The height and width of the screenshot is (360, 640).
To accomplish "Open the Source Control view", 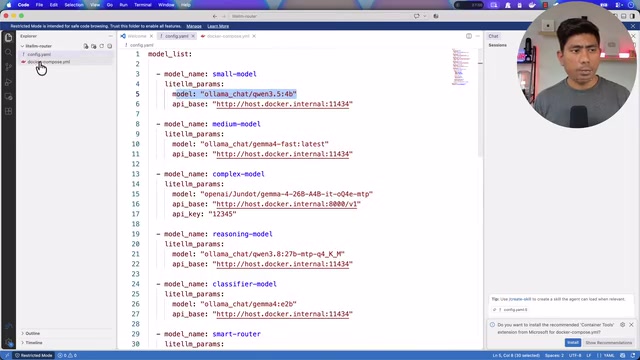I will (8, 67).
